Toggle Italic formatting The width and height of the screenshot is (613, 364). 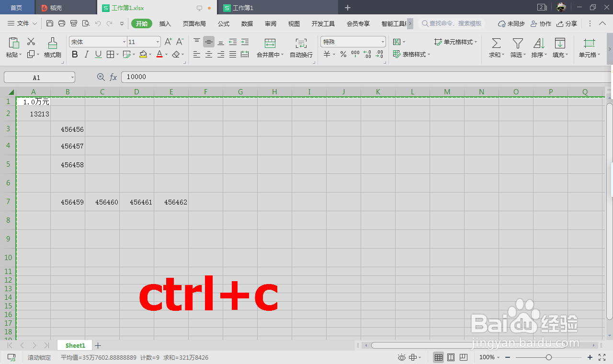tap(87, 55)
